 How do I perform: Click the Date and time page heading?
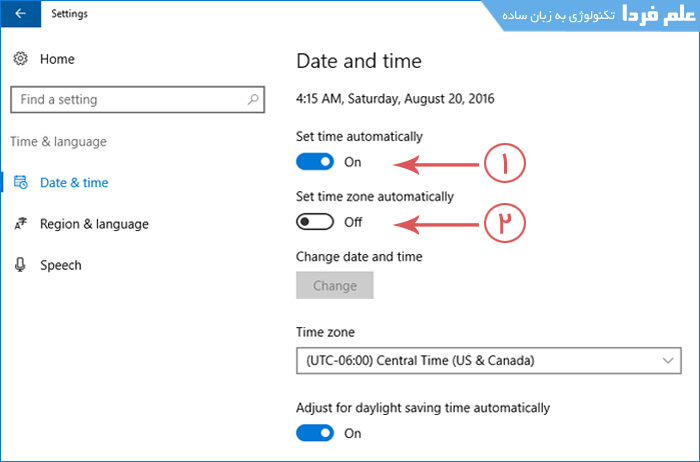point(359,61)
